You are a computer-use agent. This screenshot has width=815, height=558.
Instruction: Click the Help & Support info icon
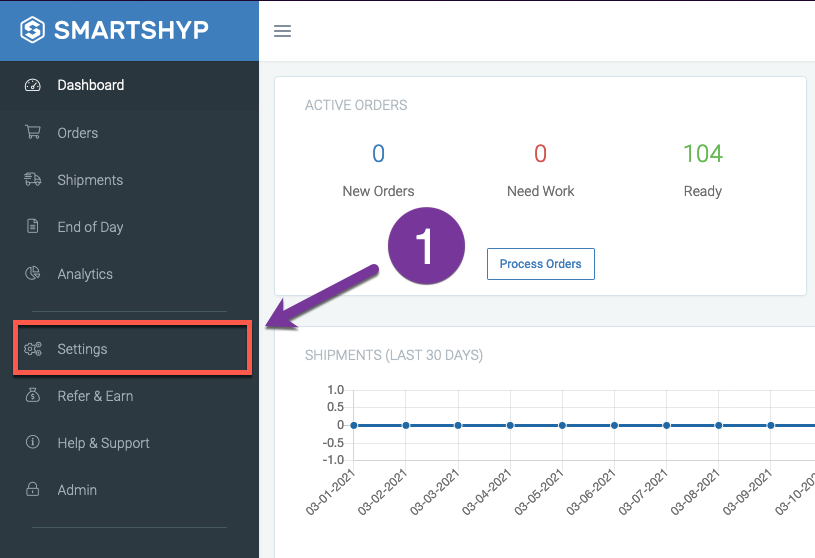pos(33,442)
